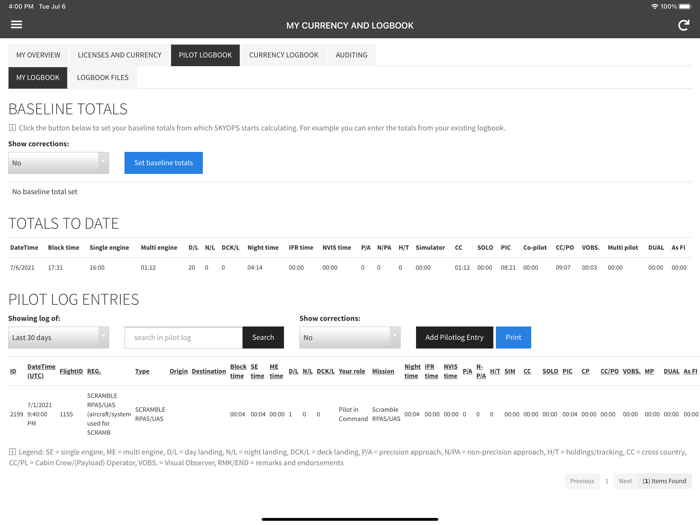
Task: Sort by the Your role header
Action: click(x=352, y=371)
